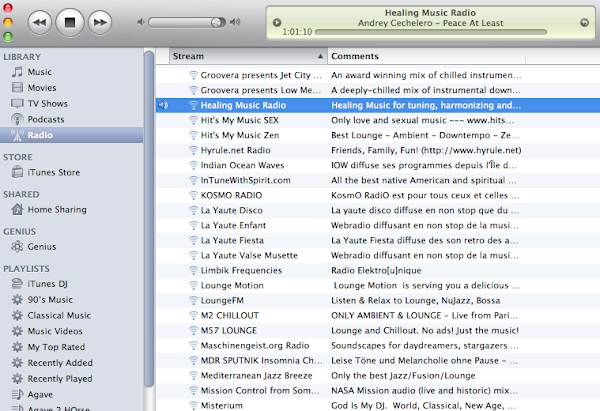Click the Comments column header
The height and width of the screenshot is (411, 600).
[427, 56]
